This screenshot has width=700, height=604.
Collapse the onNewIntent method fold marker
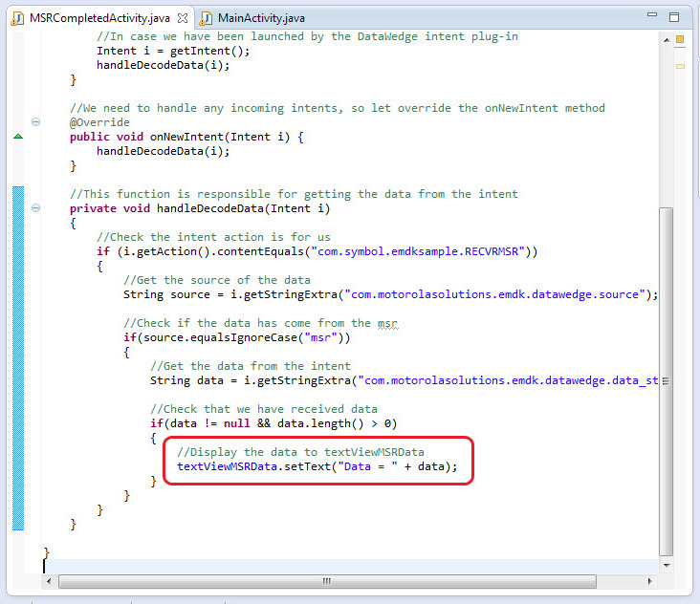(x=35, y=122)
